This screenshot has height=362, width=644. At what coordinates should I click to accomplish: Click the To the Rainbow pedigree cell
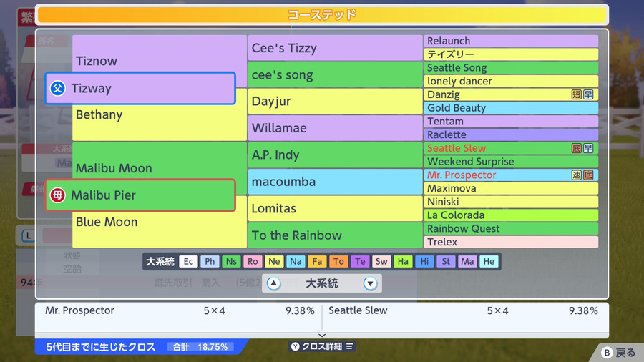pos(335,235)
